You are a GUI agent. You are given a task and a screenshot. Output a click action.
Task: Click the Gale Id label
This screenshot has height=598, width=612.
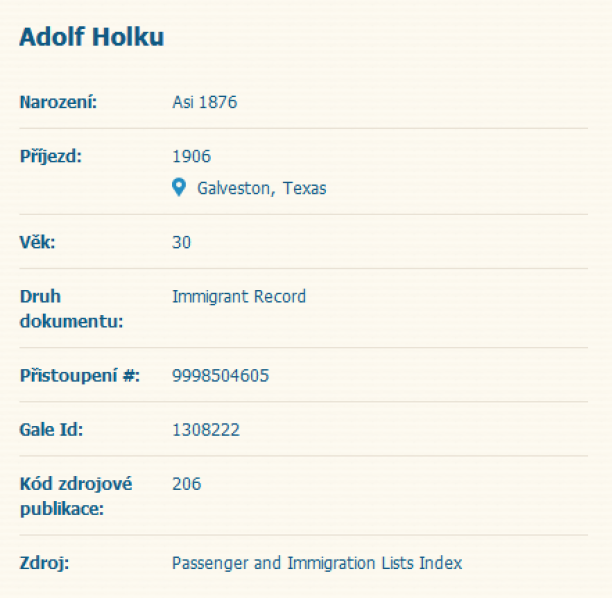[x=51, y=430]
